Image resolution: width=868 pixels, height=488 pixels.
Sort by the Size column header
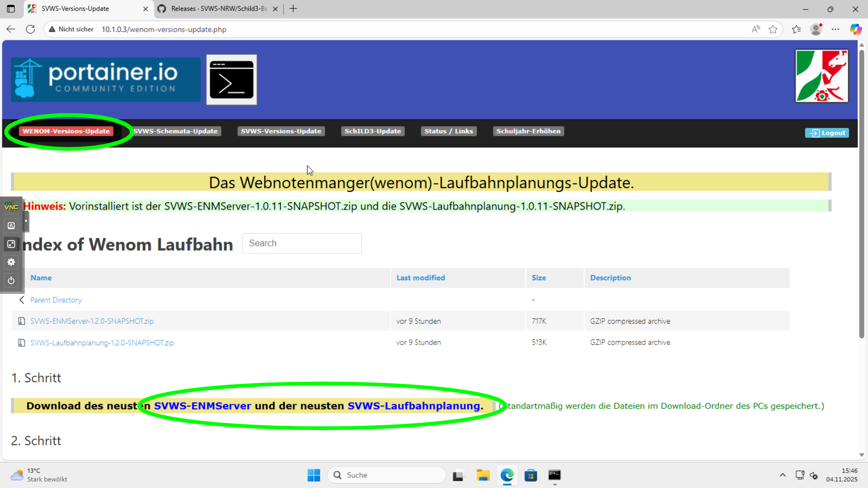pyautogui.click(x=539, y=278)
